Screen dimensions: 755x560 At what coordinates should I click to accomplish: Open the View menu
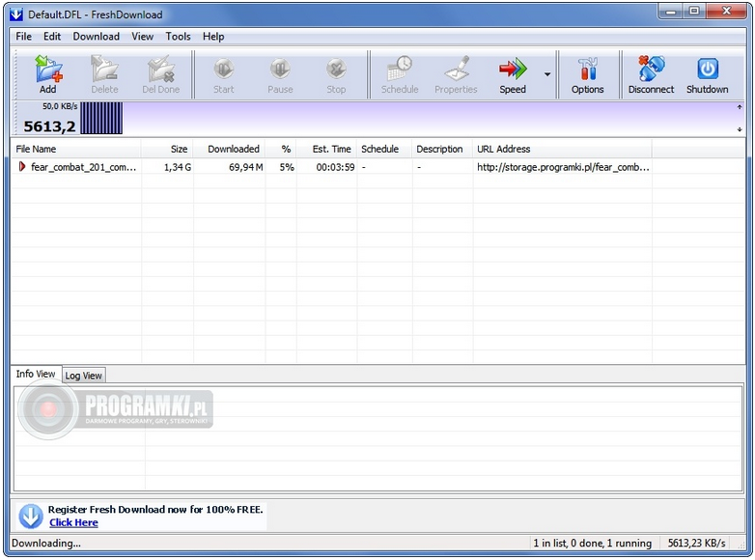coord(143,37)
